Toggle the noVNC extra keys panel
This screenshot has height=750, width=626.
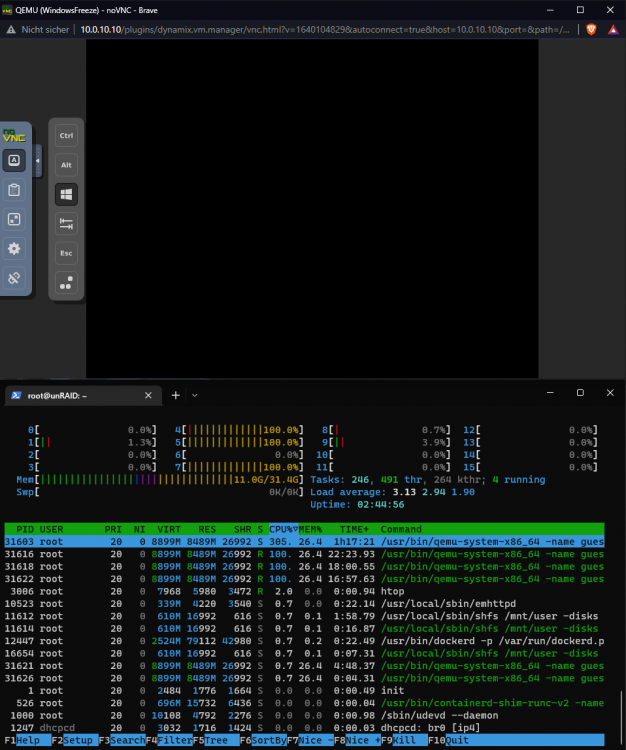click(14, 160)
